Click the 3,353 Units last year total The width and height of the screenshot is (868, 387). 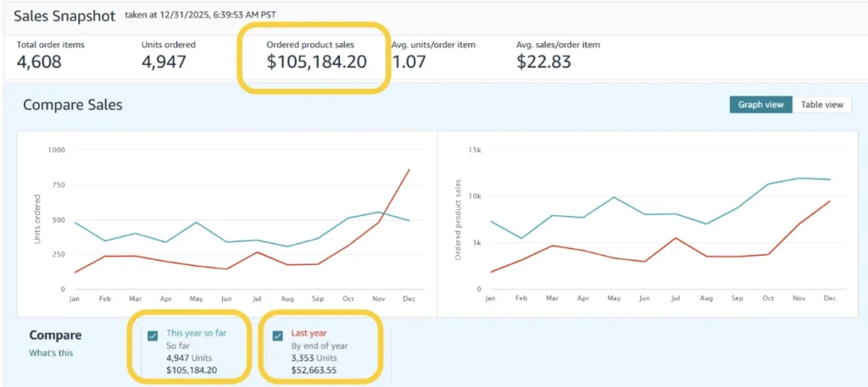(312, 358)
